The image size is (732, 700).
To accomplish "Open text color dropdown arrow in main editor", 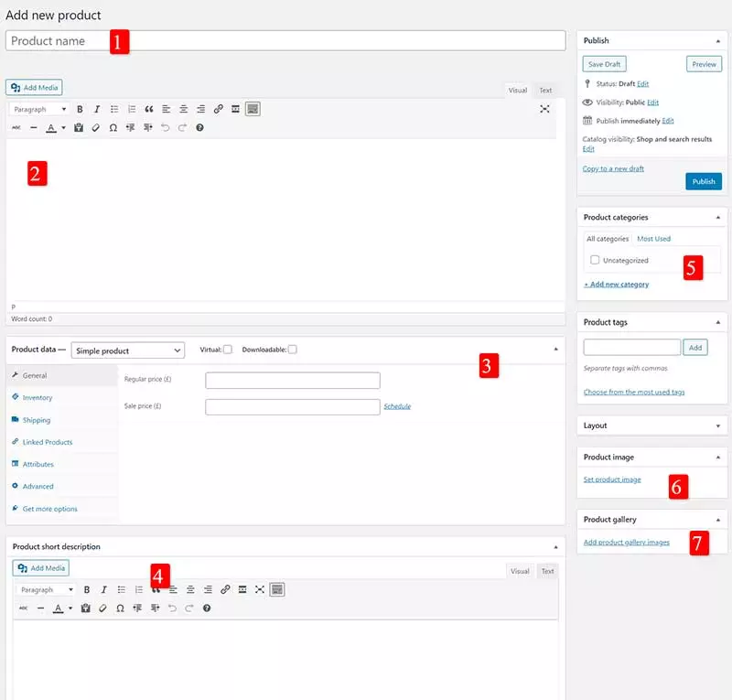I will [x=63, y=127].
